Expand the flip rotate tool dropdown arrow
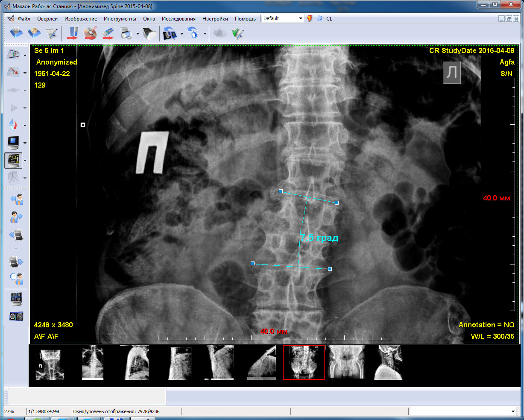 click(x=25, y=126)
